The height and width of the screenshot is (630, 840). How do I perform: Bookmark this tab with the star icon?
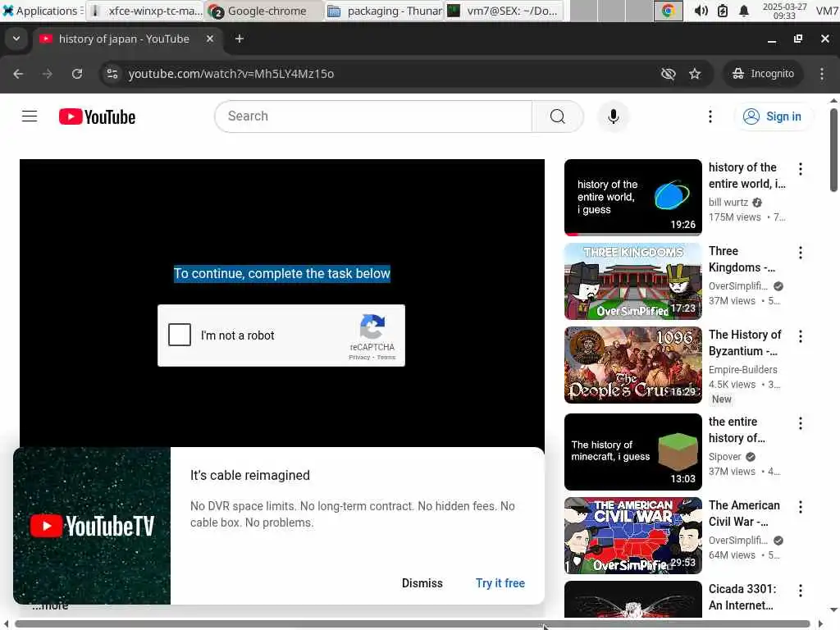click(x=695, y=74)
